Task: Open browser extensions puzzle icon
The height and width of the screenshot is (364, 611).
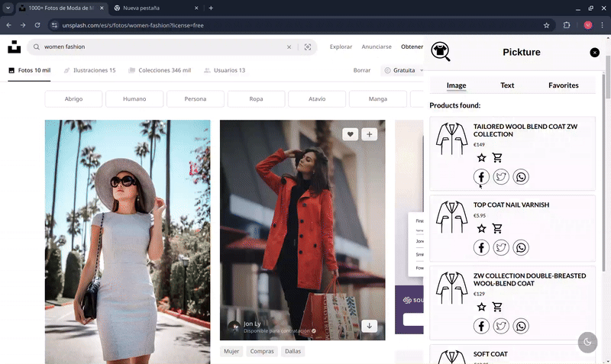Action: pos(567,25)
